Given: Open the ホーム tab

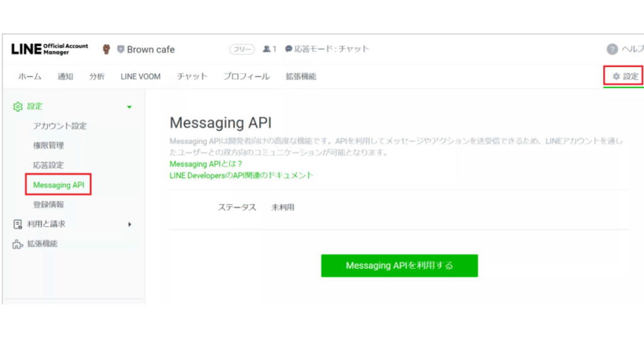Looking at the screenshot, I should pos(30,76).
